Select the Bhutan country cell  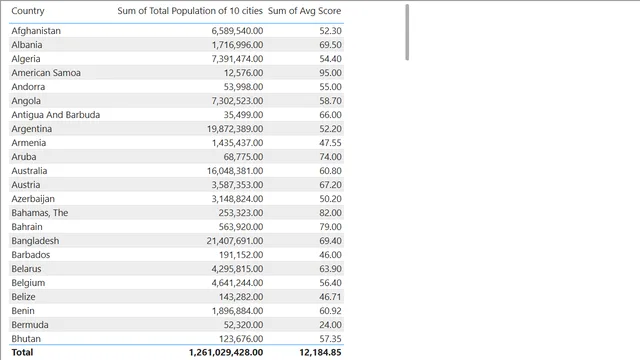(x=26, y=339)
